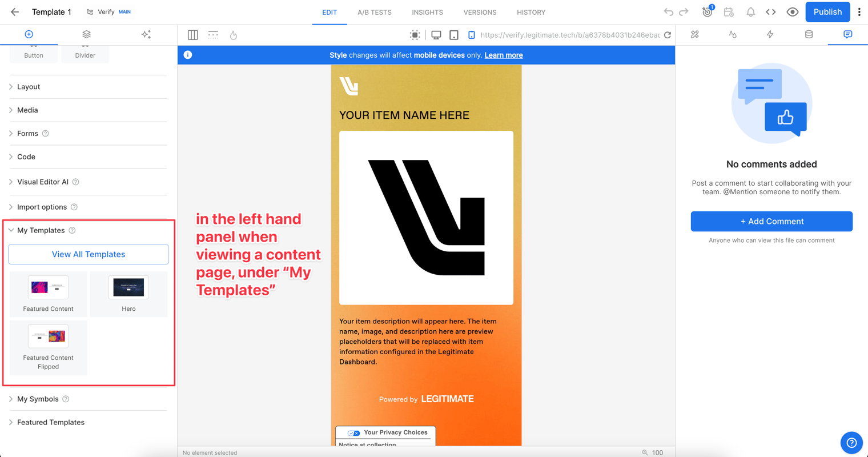Viewport: 868px width, 457px height.
Task: Toggle preview with the eye icon
Action: coord(792,12)
